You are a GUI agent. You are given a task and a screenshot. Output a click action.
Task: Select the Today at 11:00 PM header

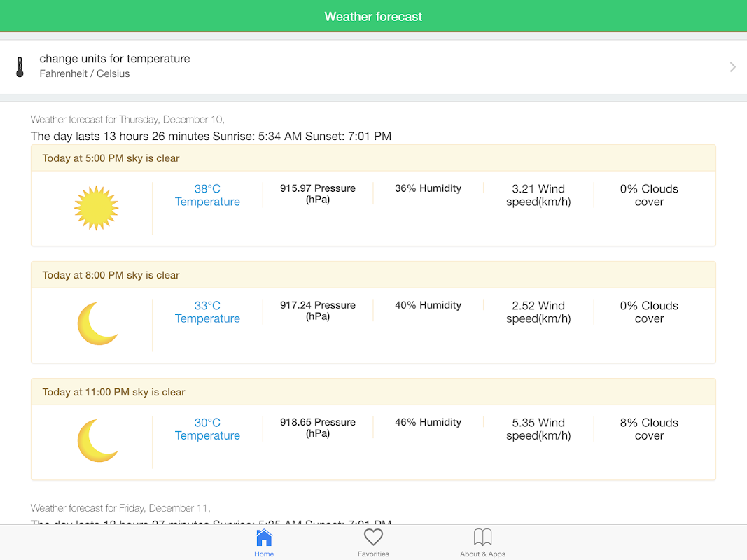tap(113, 392)
